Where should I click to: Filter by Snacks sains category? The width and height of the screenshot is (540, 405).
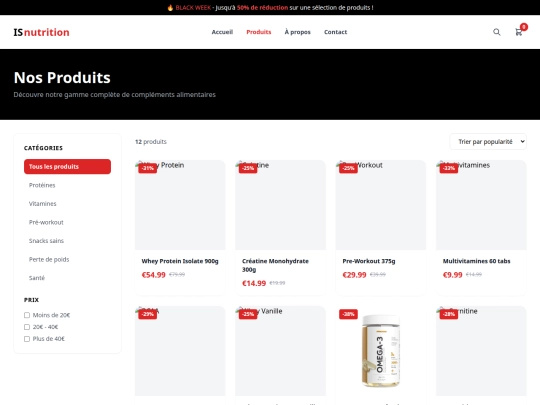tap(68, 241)
